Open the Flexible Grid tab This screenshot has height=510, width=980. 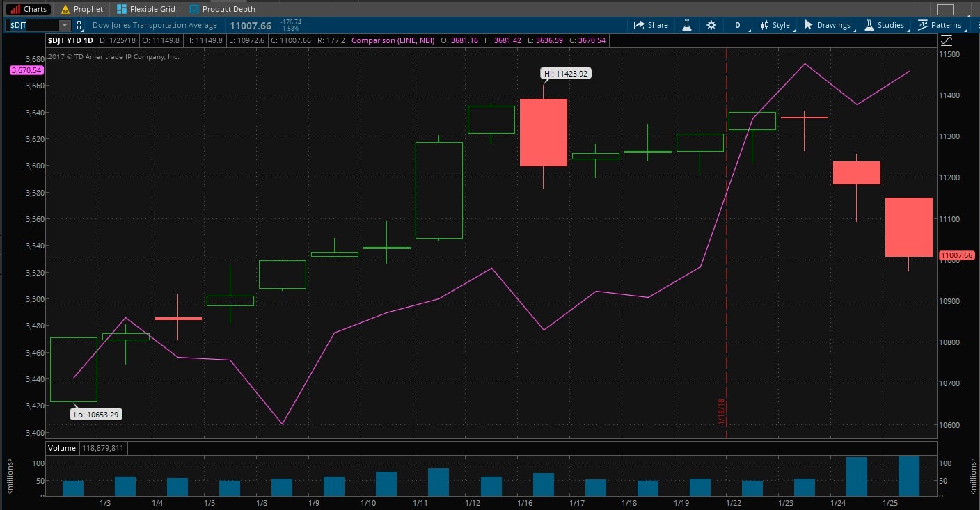tap(146, 9)
